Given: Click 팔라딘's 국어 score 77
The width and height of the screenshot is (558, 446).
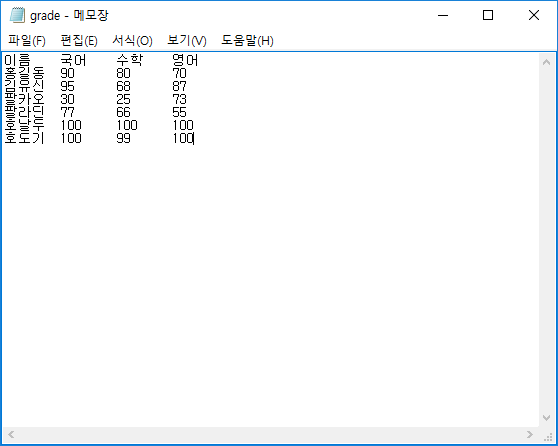Looking at the screenshot, I should click(67, 112).
